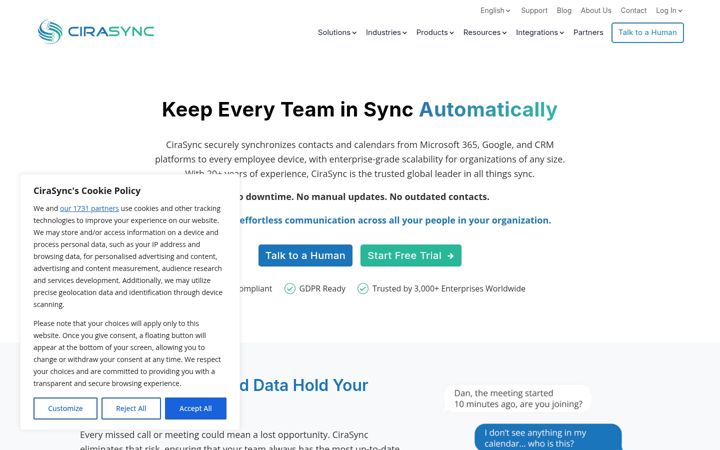This screenshot has width=720, height=450.
Task: Click the CIRASYNC wordmark text
Action: [x=111, y=32]
